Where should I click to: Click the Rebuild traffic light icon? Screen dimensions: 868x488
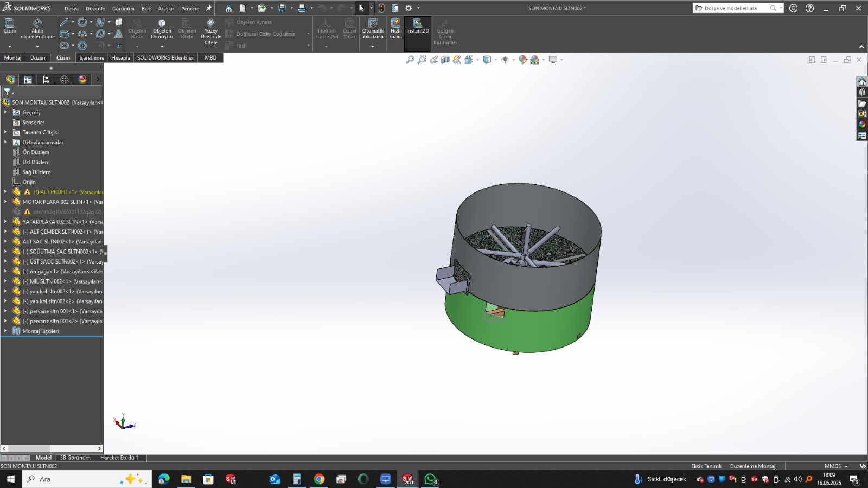click(x=381, y=8)
